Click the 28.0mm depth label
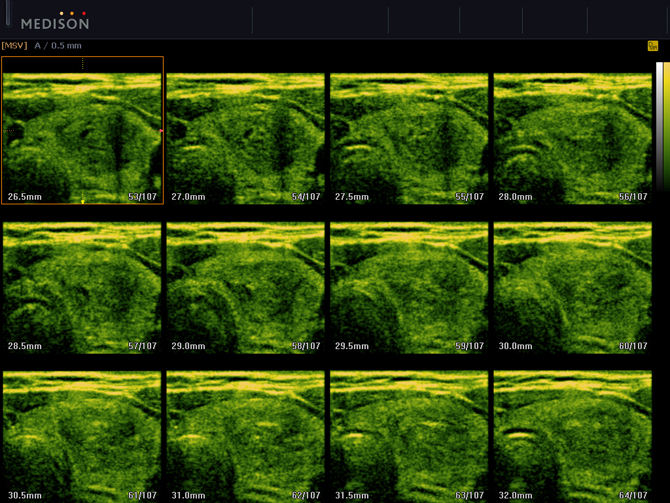The height and width of the screenshot is (503, 670). 515,197
